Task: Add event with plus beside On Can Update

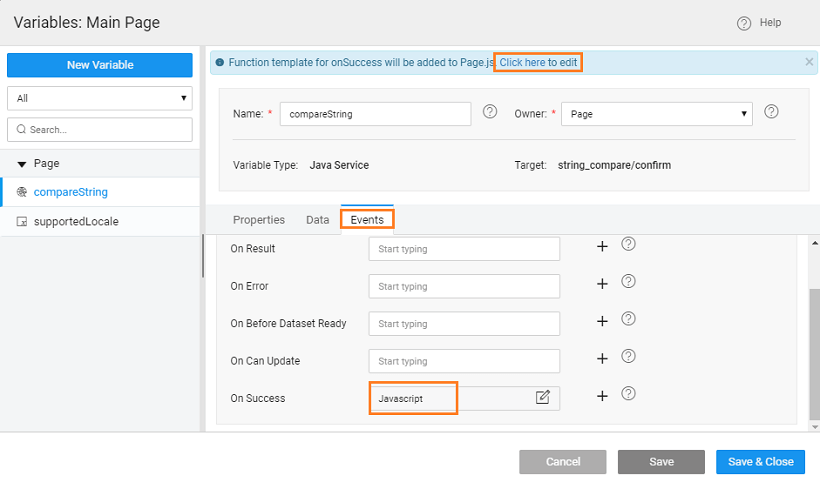Action: [x=602, y=359]
